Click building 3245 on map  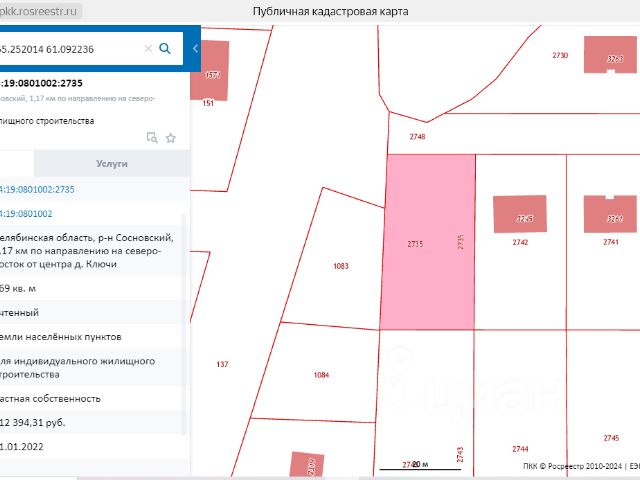[x=520, y=214]
